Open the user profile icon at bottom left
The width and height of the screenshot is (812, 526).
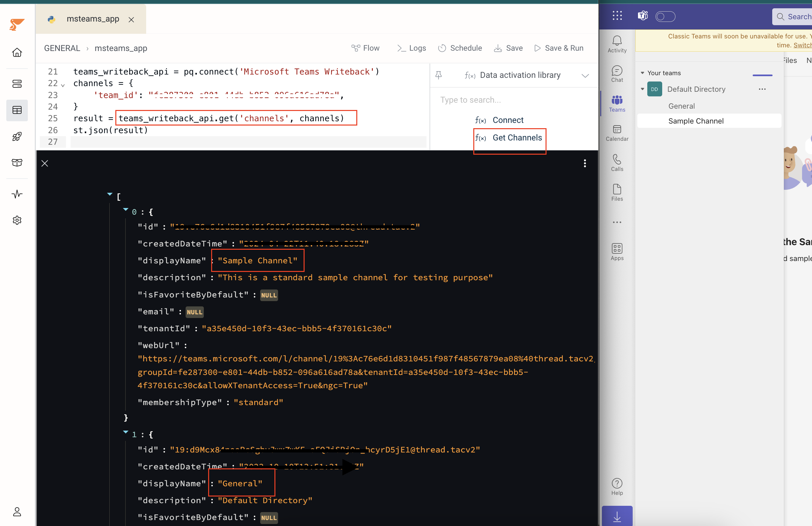[17, 511]
